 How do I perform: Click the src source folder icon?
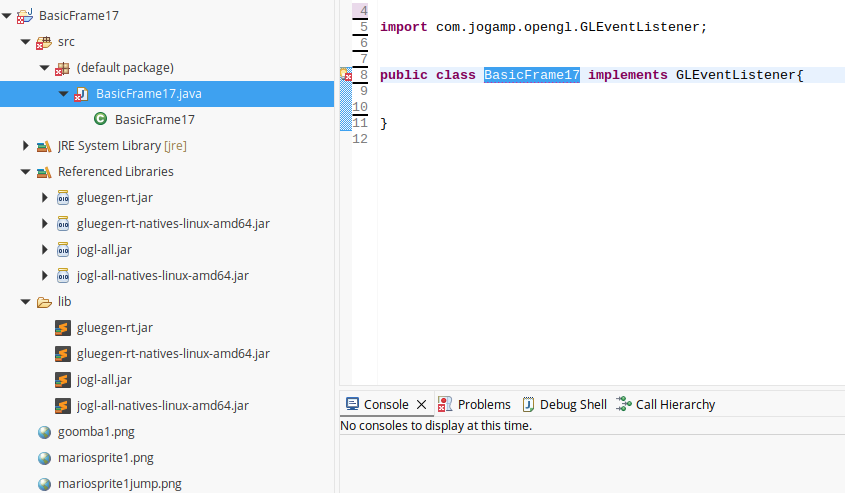(x=44, y=42)
